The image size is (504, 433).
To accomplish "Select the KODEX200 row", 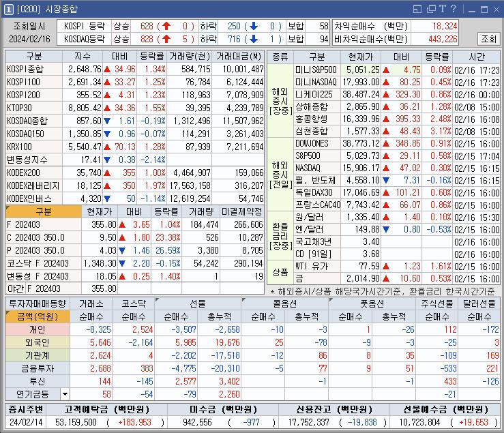I will [x=134, y=173].
